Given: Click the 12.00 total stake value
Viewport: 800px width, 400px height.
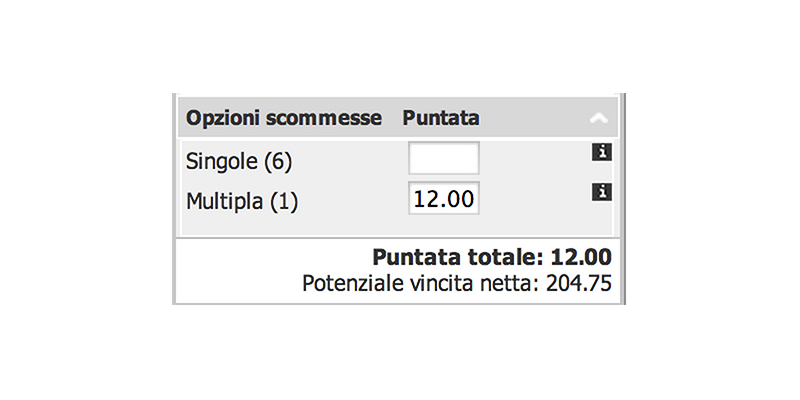Looking at the screenshot, I should [581, 257].
